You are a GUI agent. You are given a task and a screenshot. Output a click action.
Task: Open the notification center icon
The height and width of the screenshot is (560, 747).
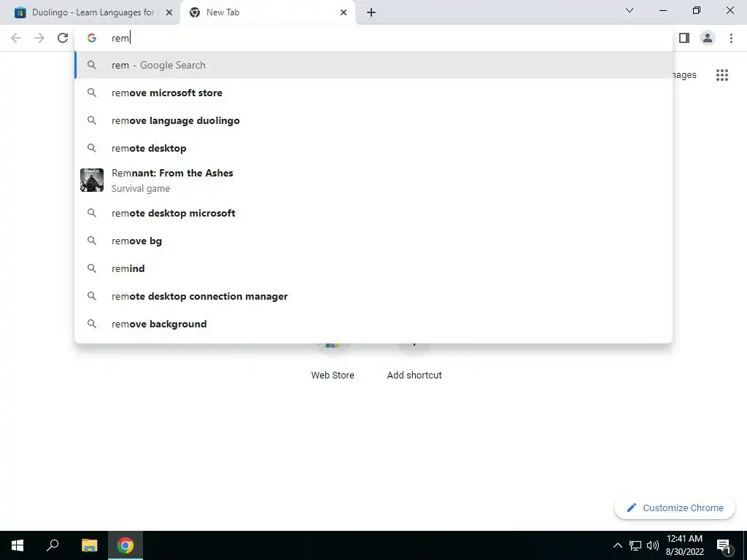click(x=724, y=546)
